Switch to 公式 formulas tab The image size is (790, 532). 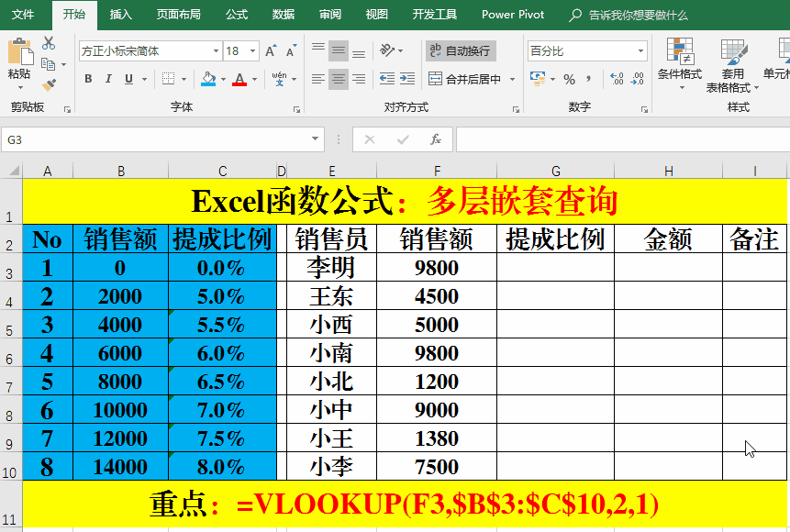237,15
